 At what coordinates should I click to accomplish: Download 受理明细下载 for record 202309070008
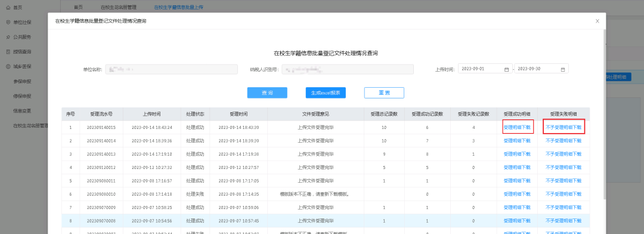[x=517, y=221]
